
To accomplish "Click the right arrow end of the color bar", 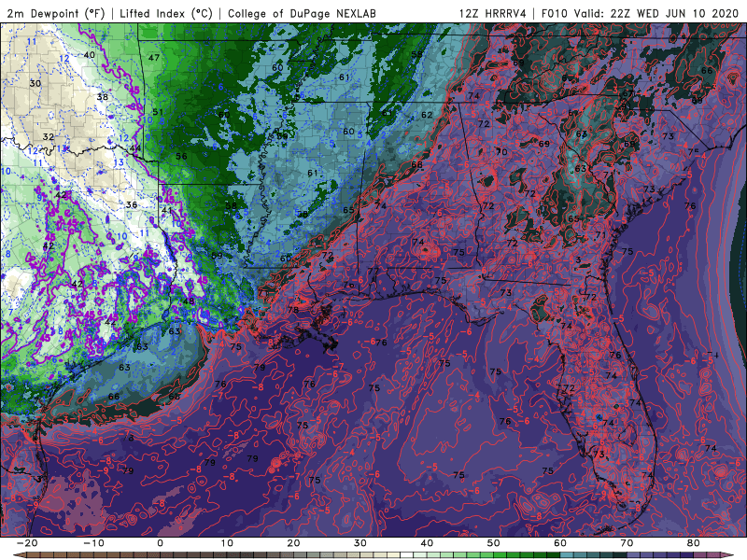I will tap(726, 555).
